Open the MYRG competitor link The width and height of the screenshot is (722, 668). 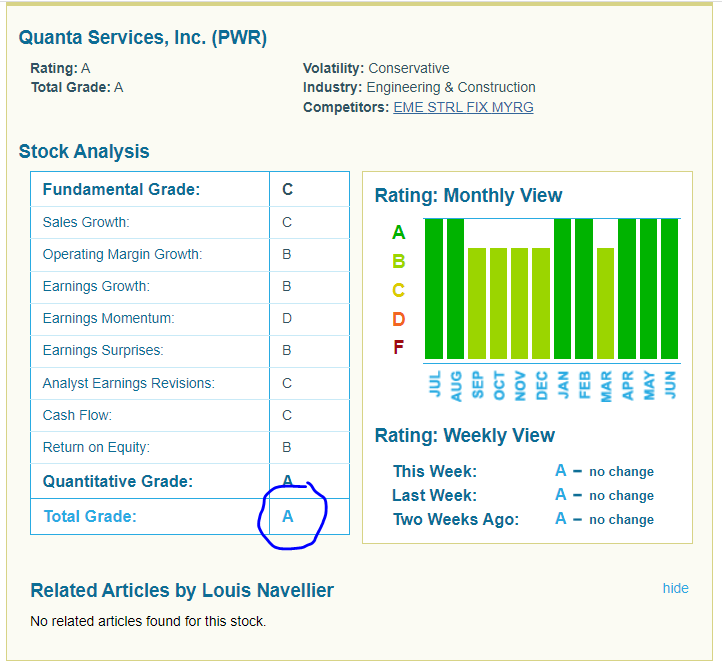514,107
